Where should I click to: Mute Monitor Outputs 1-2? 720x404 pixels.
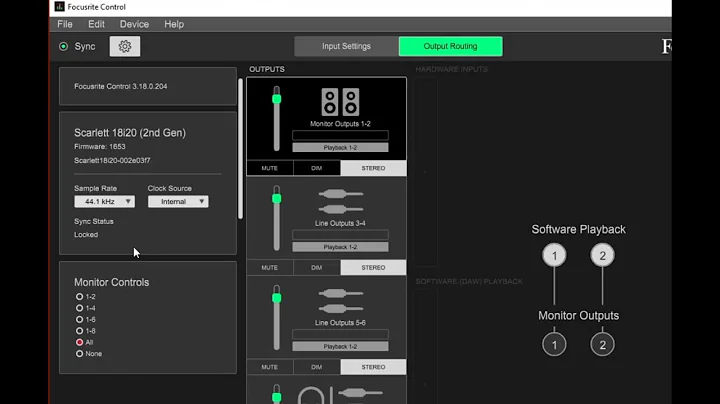point(270,168)
